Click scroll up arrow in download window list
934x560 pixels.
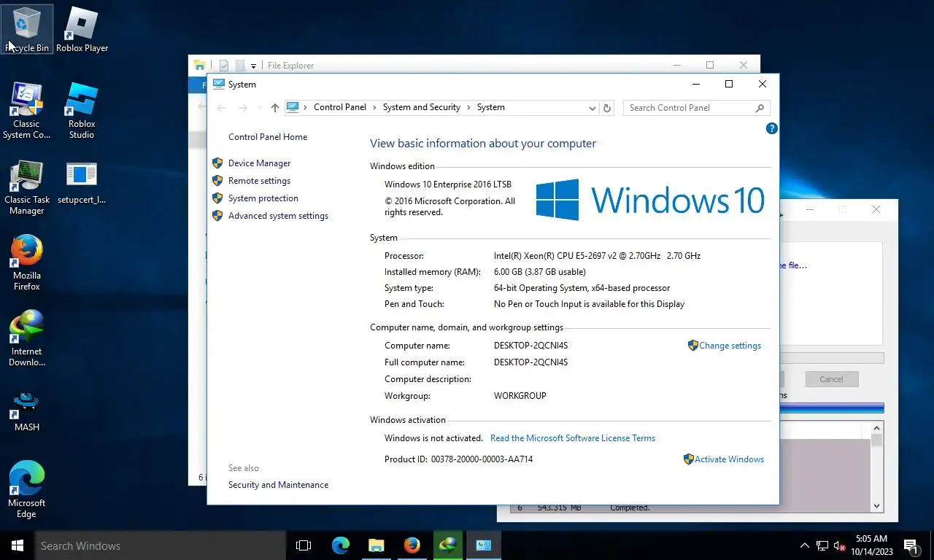click(x=877, y=428)
